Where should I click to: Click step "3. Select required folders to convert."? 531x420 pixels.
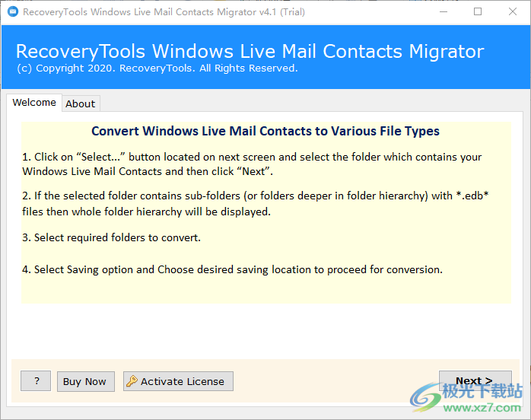(x=111, y=238)
